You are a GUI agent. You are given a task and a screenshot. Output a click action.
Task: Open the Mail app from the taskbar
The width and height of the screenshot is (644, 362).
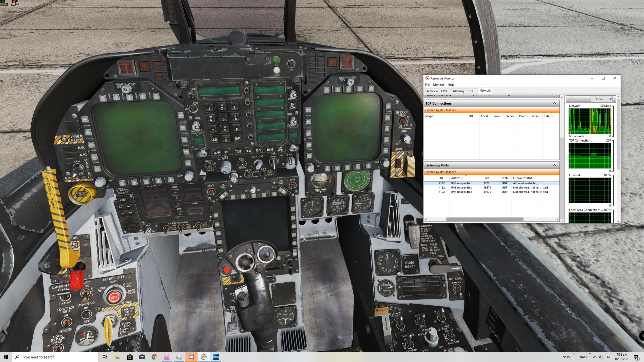(x=142, y=357)
